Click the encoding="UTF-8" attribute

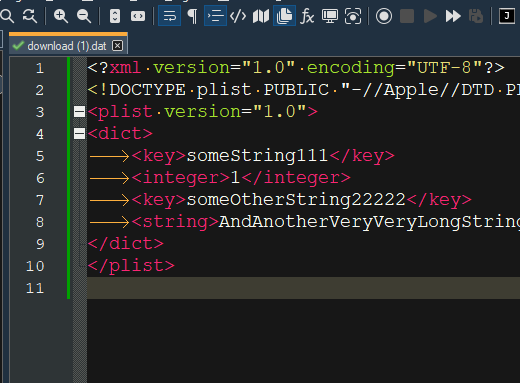point(395,68)
